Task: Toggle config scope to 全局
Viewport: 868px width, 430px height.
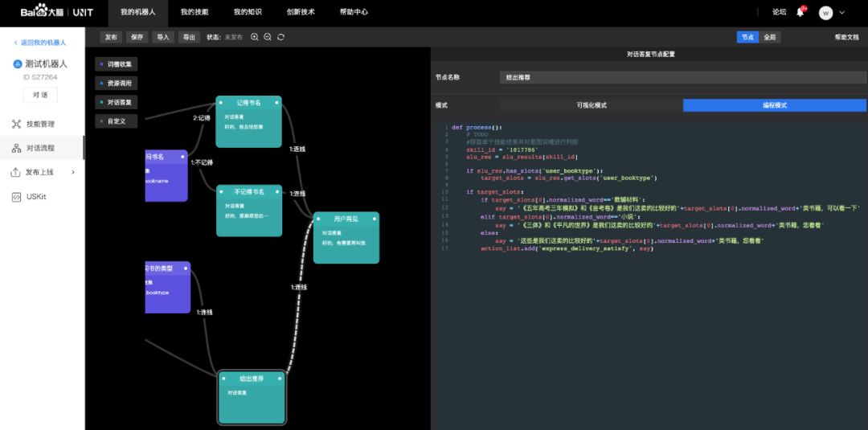Action: tap(769, 37)
